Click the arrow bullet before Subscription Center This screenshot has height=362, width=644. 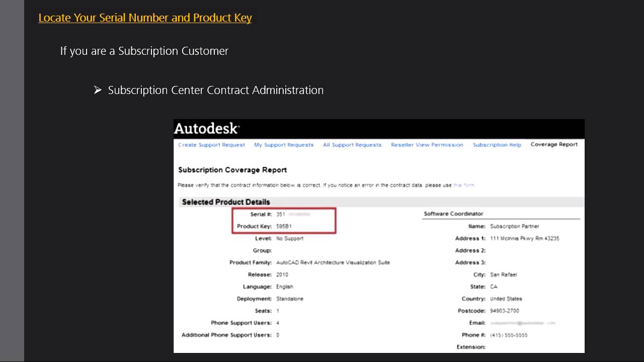98,90
